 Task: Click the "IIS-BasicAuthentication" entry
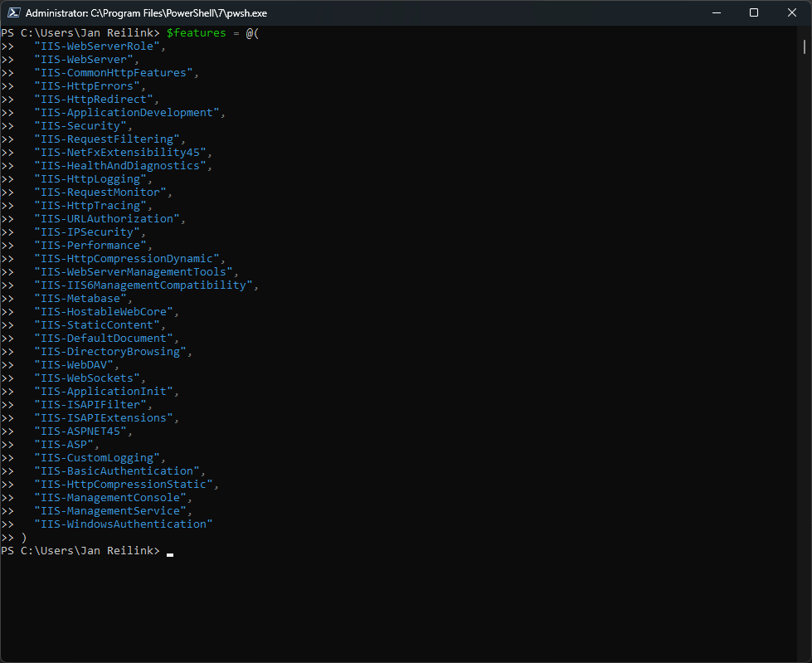coord(116,471)
